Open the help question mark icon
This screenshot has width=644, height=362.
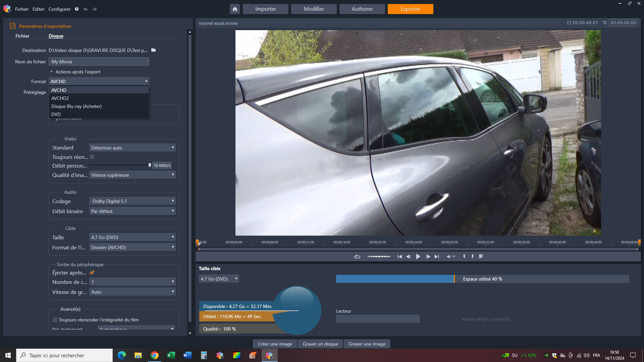coord(77,9)
